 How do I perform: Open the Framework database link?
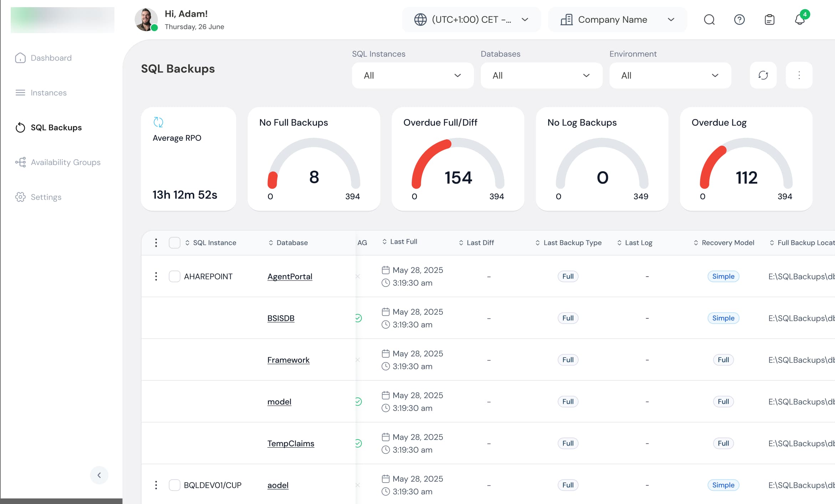coord(288,360)
